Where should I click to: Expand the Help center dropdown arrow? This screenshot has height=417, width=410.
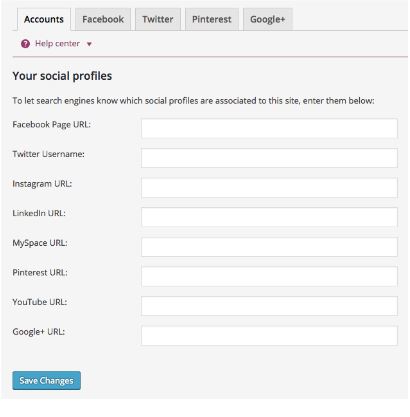(x=89, y=44)
